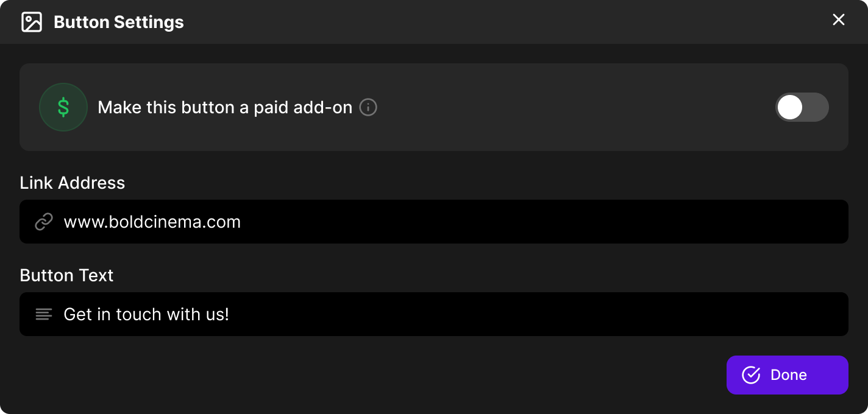The height and width of the screenshot is (414, 868).
Task: Click the Link Address field label
Action: [x=72, y=183]
